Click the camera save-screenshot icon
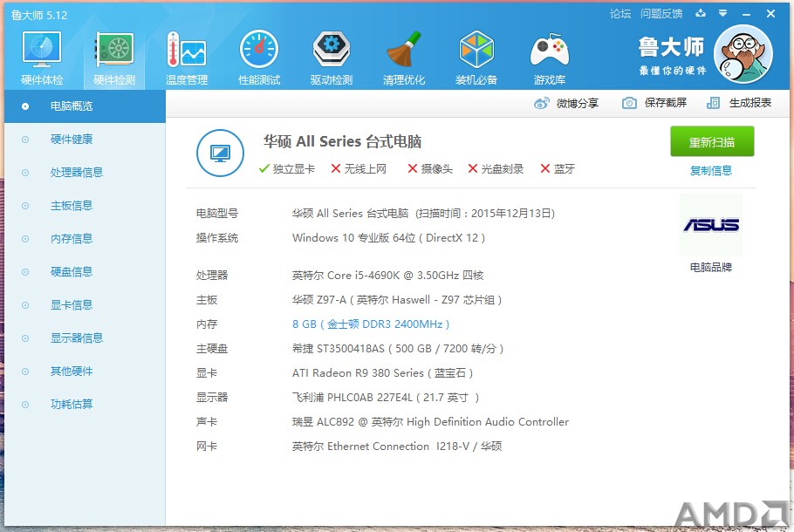 tap(629, 103)
